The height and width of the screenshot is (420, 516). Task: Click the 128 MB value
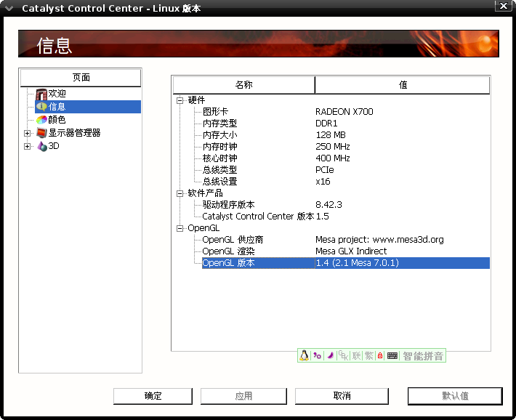(x=331, y=135)
